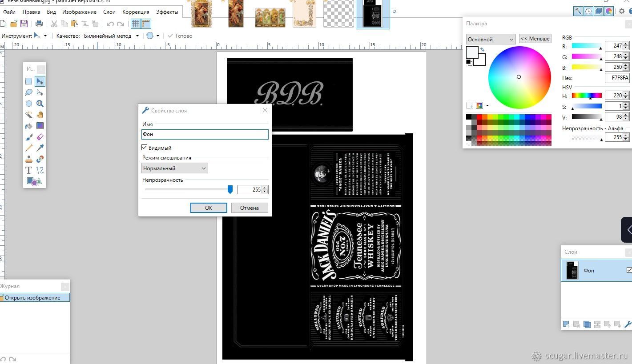Select the Eraser tool
Viewport: 632px width, 364px height.
(40, 137)
